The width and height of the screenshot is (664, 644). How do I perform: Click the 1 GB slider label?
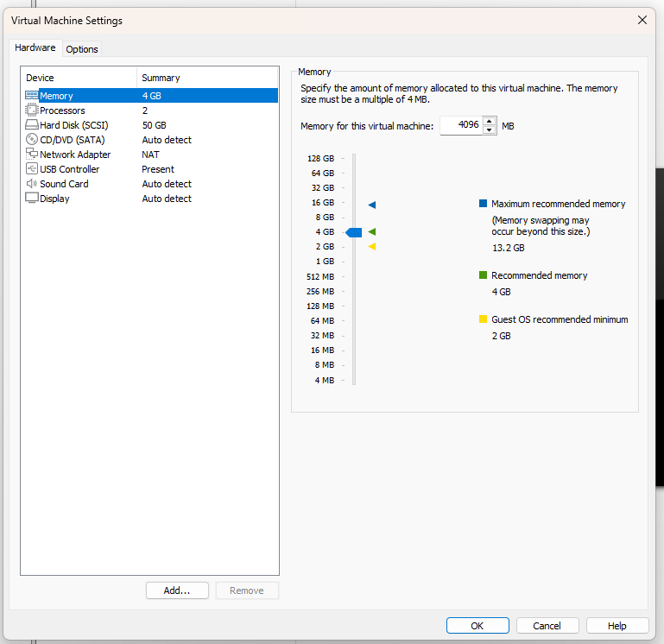pyautogui.click(x=325, y=262)
